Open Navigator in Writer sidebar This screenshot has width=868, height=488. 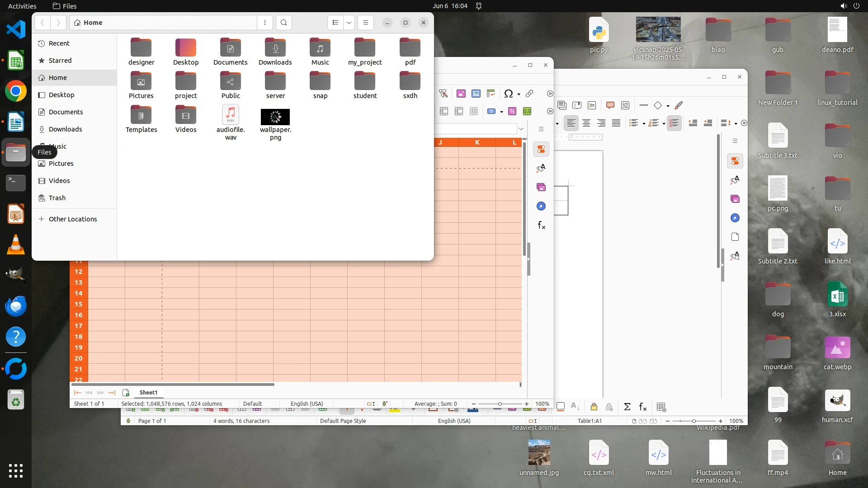click(x=735, y=218)
